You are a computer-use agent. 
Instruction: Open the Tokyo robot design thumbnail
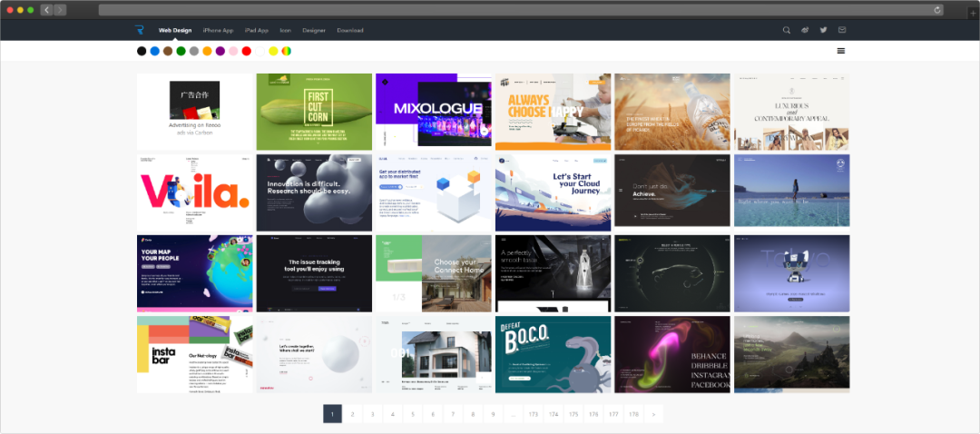pyautogui.click(x=792, y=273)
